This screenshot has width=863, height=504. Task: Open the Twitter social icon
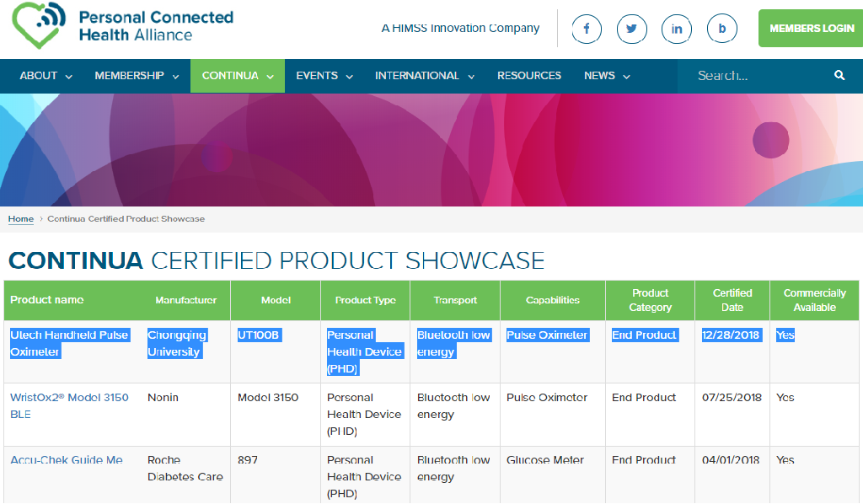point(631,29)
